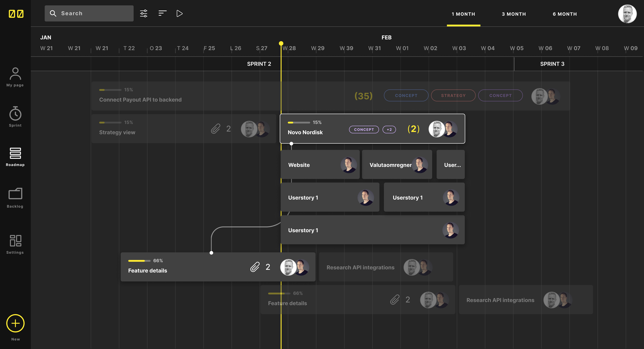Switch to 3 MONTH view

[x=514, y=14]
